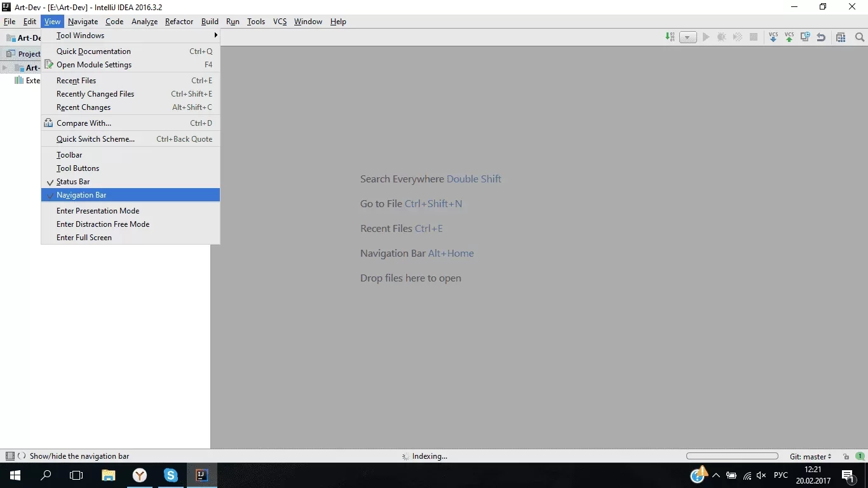Choose Open Module Settings
Screen dimensions: 868x488
pos(130,65)
